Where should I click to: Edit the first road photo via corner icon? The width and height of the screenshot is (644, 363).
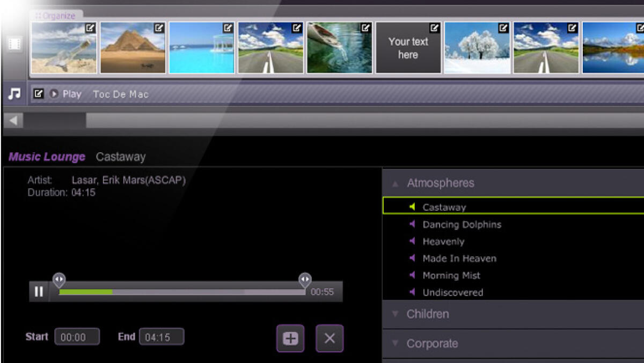(x=297, y=28)
